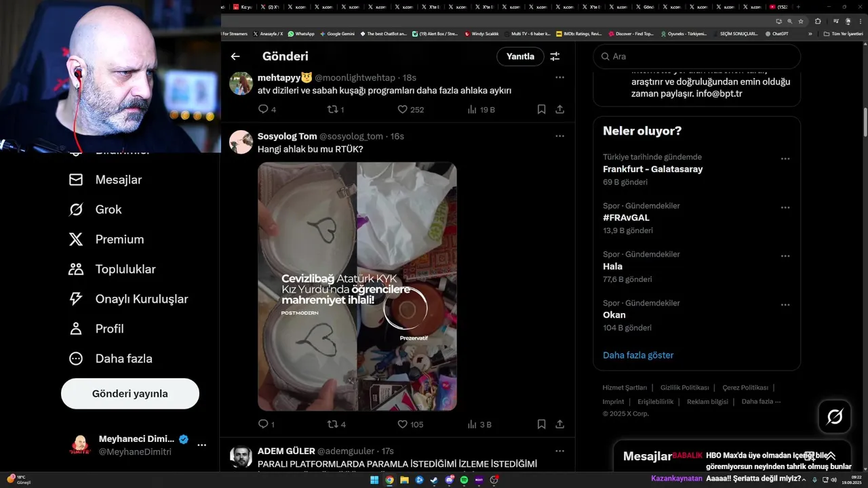Open browser extensions puzzle icon

(x=818, y=21)
